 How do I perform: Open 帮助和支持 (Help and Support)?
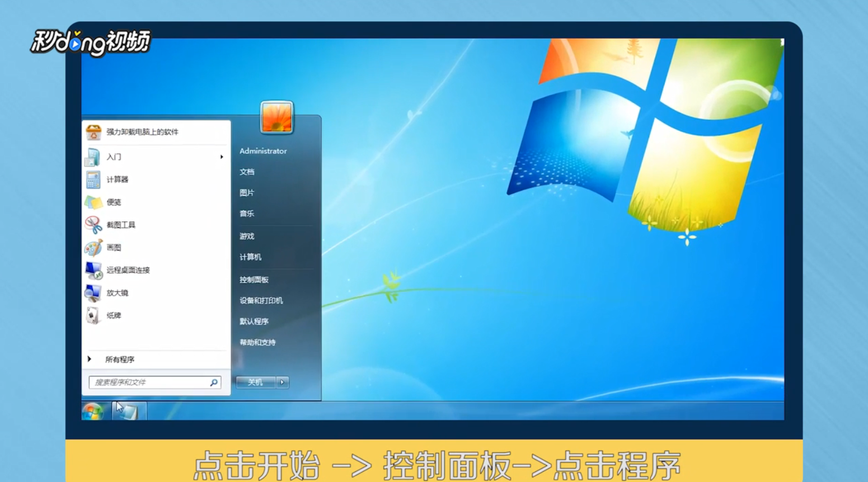(x=257, y=342)
